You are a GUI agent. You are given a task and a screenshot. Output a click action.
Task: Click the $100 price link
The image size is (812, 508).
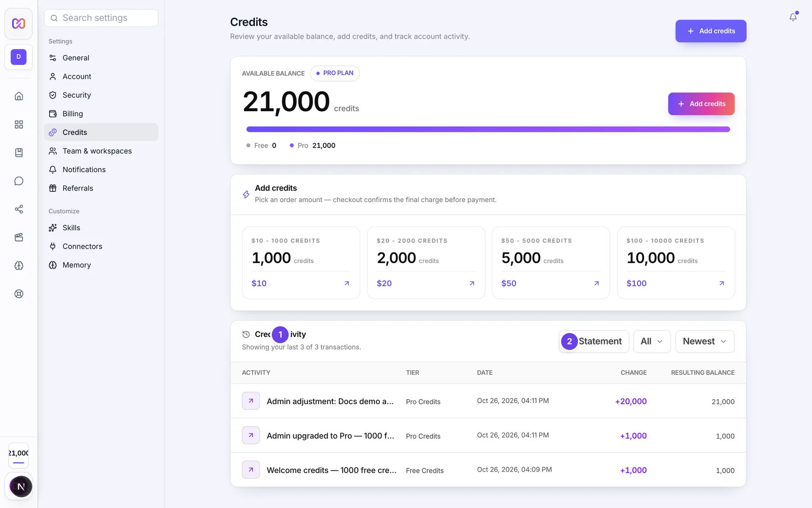click(x=637, y=283)
